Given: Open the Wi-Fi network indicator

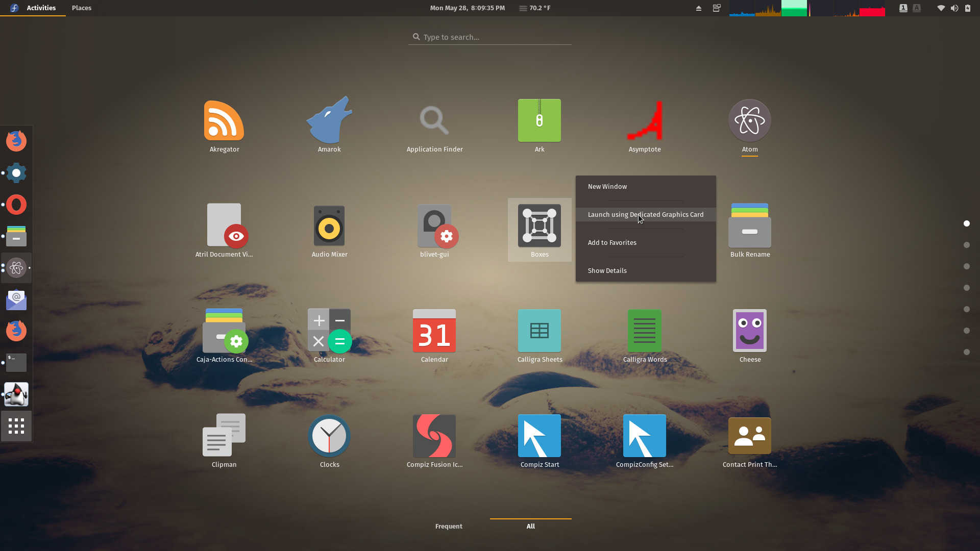Looking at the screenshot, I should coord(941,8).
